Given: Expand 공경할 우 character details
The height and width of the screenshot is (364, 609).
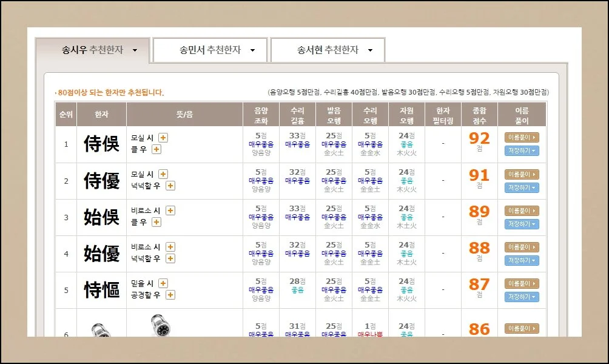Looking at the screenshot, I should 170,295.
